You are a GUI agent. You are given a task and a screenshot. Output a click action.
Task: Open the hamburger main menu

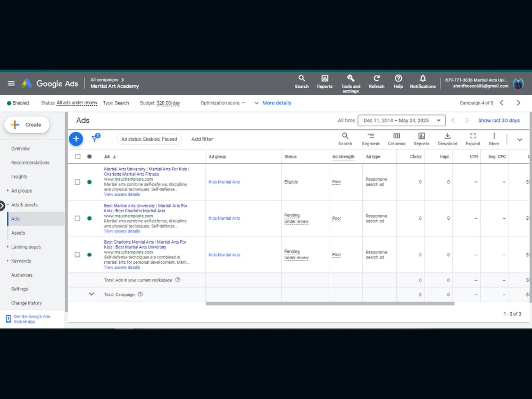coord(11,83)
